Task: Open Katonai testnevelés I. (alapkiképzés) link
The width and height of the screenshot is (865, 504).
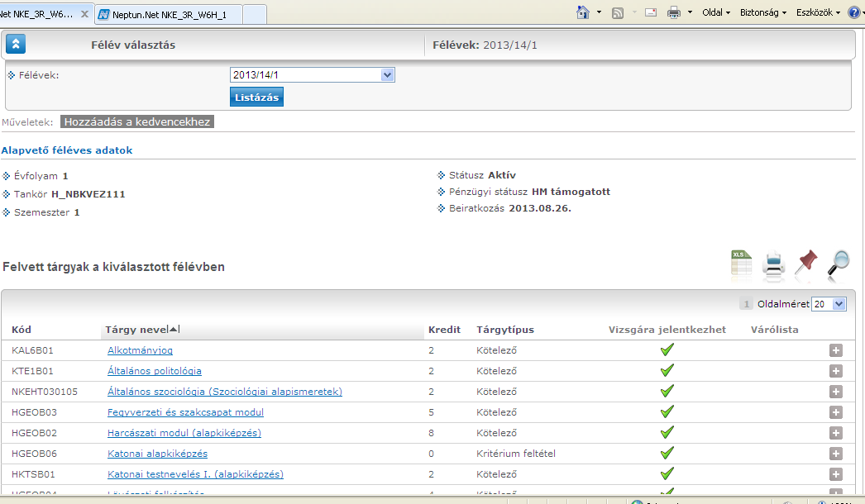Action: (195, 474)
